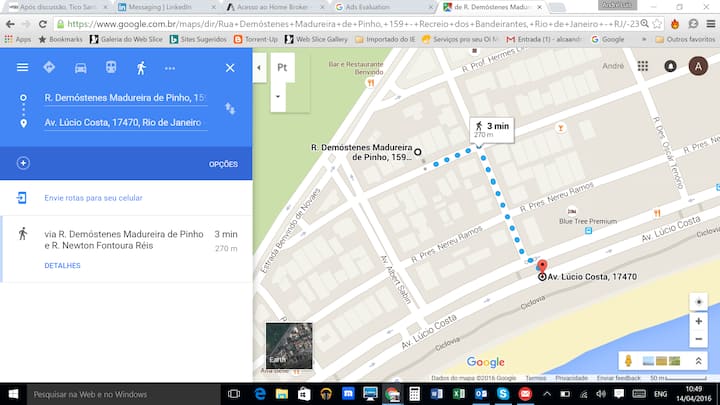The width and height of the screenshot is (720, 405).
Task: Activate the Street View pegman
Action: pos(629,360)
